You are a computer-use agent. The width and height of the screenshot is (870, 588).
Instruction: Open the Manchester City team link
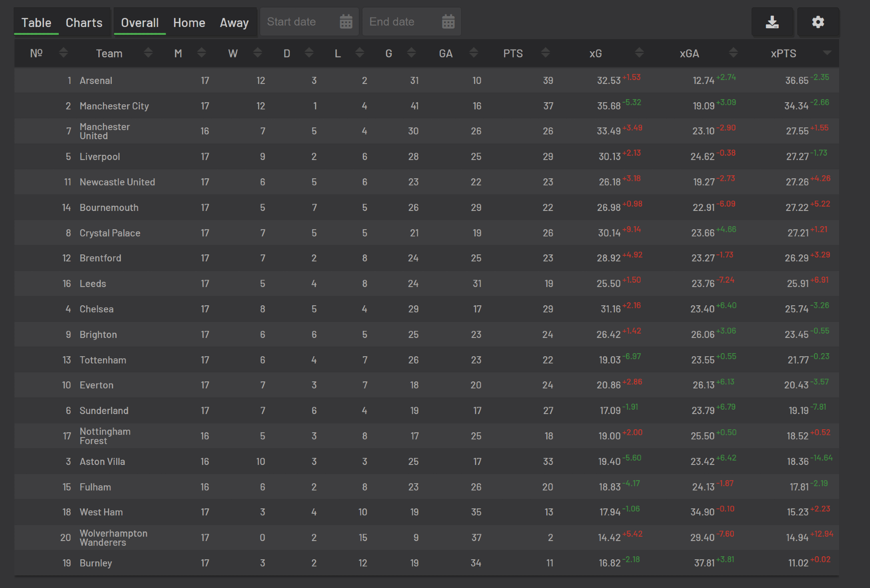point(114,106)
